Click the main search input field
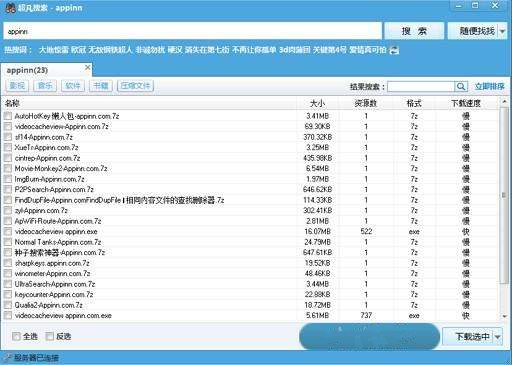The image size is (512, 365). click(192, 31)
